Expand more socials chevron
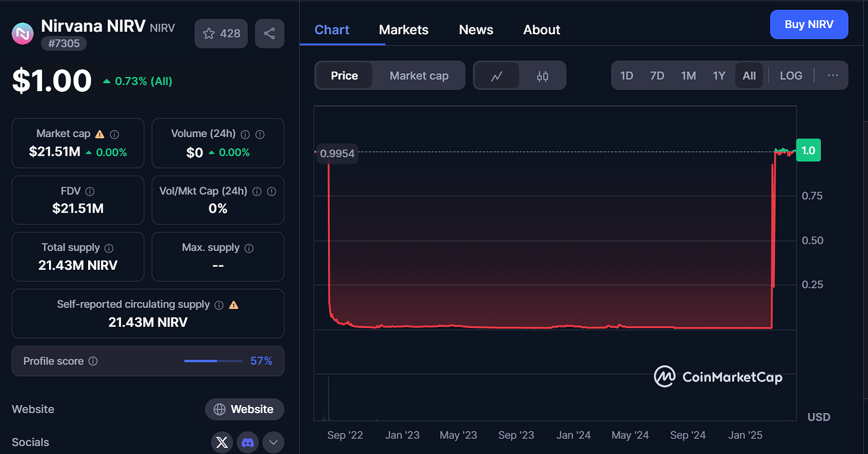The height and width of the screenshot is (454, 868). (273, 442)
